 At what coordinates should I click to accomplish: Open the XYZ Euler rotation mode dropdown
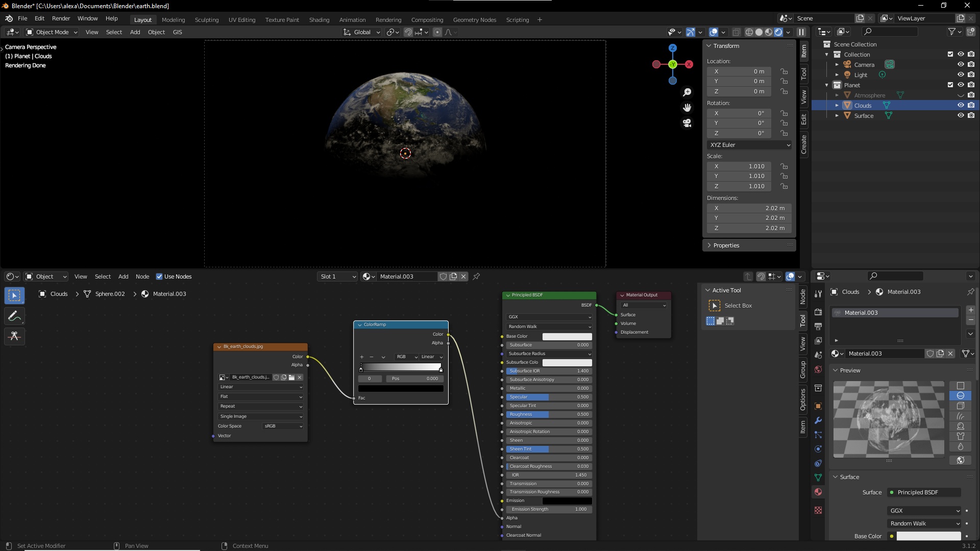point(749,145)
